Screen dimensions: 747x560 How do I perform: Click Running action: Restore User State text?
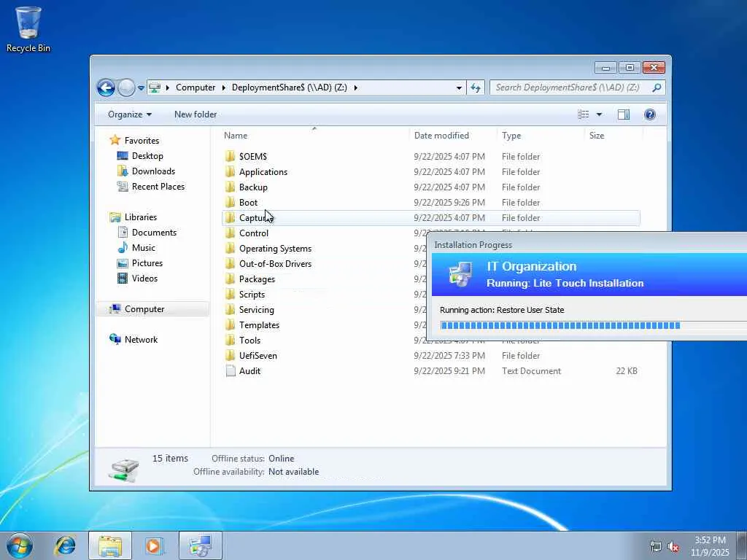click(502, 309)
